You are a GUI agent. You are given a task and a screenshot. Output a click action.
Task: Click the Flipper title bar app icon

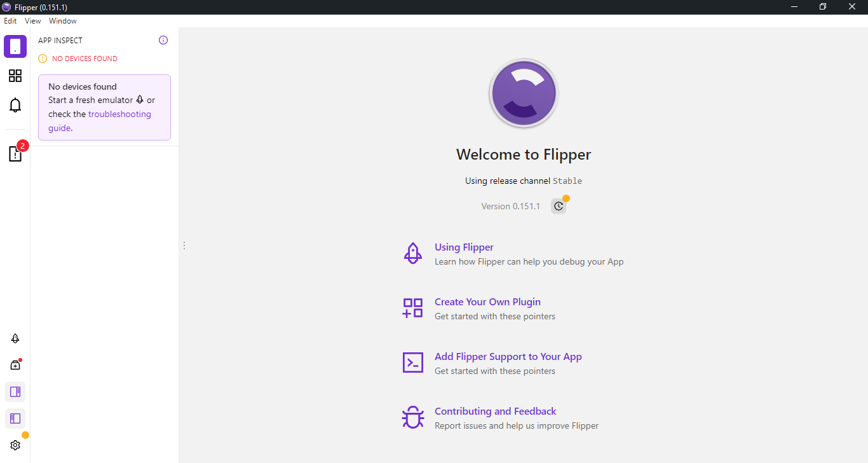[6, 7]
